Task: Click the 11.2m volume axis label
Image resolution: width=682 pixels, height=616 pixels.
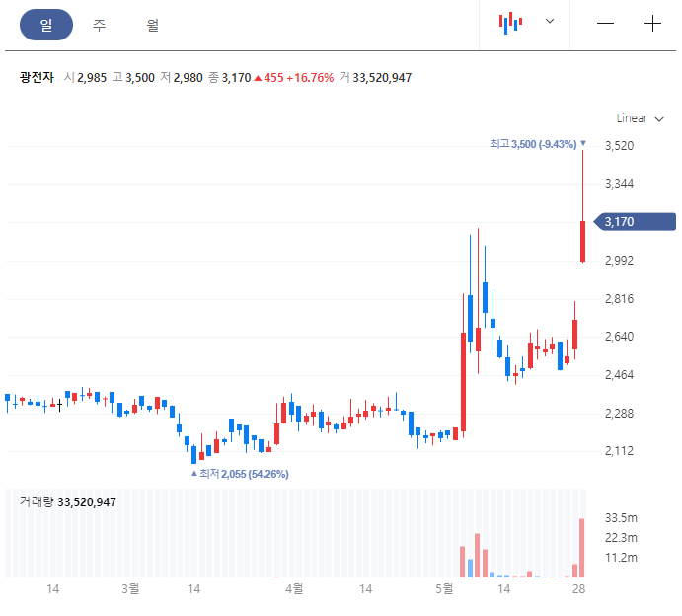Action: click(621, 558)
